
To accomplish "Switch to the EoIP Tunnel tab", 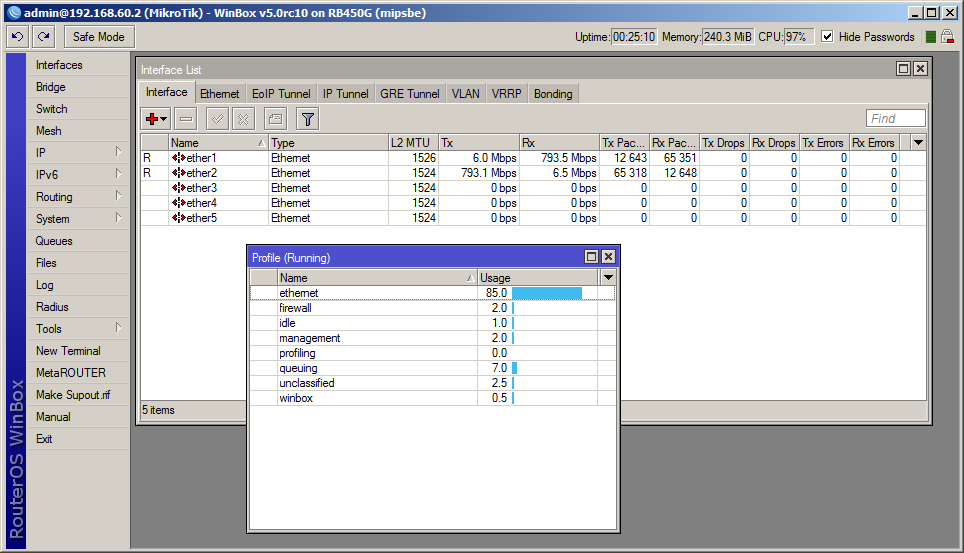I will pos(281,94).
